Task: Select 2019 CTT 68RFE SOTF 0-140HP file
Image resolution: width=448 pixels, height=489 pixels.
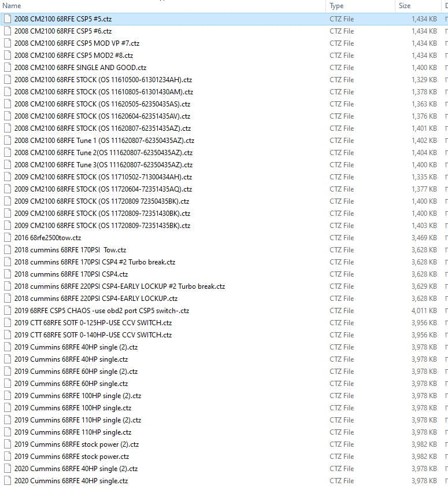Action: 92,335
